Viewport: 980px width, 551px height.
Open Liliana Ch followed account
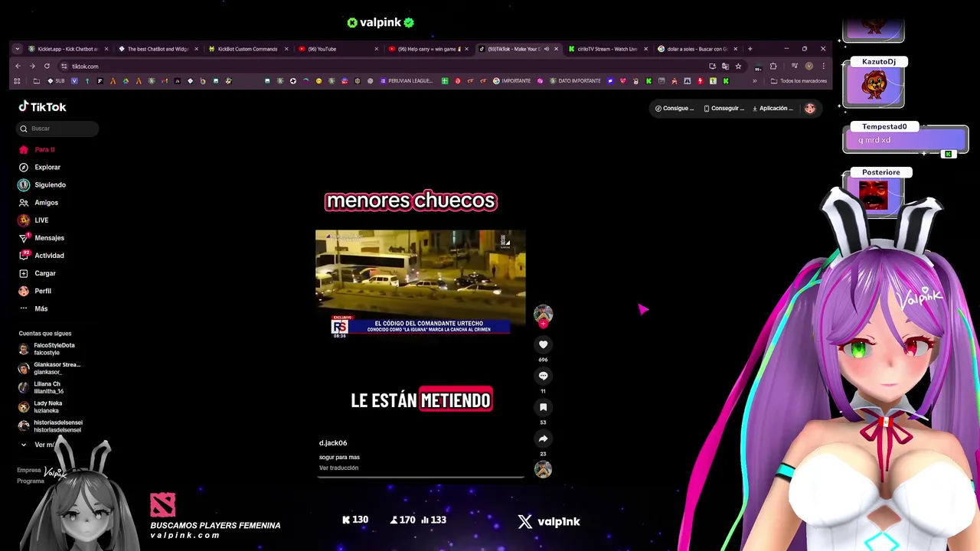41,387
